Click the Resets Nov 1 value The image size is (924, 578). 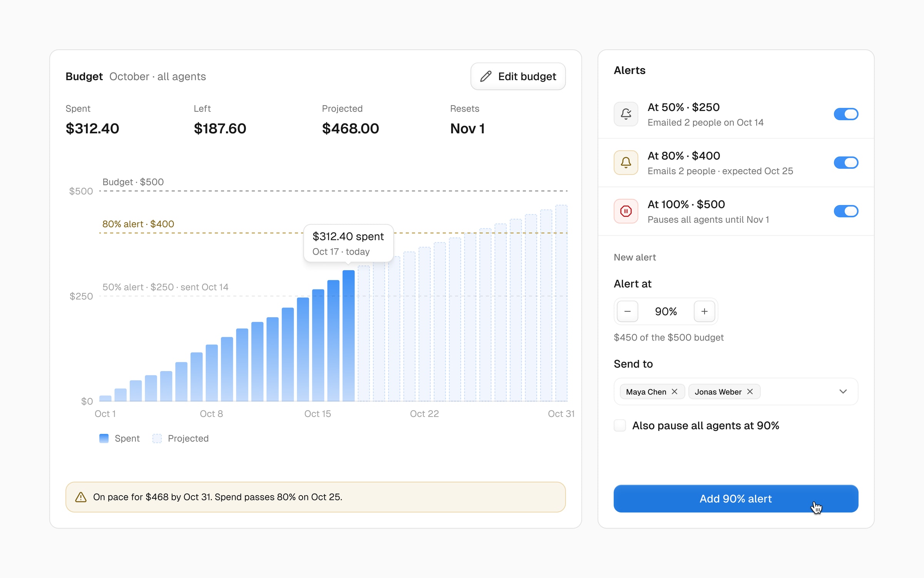pyautogui.click(x=467, y=128)
